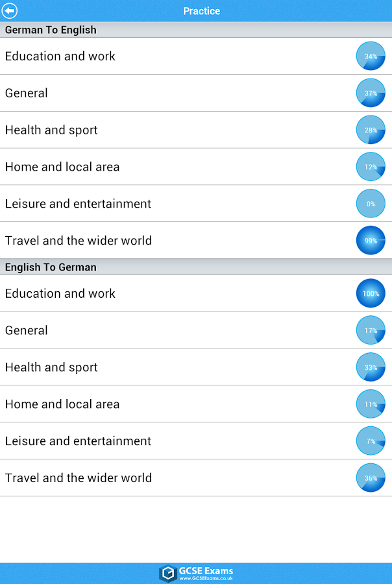This screenshot has height=584, width=392.
Task: Select General under German To English
Action: click(27, 93)
